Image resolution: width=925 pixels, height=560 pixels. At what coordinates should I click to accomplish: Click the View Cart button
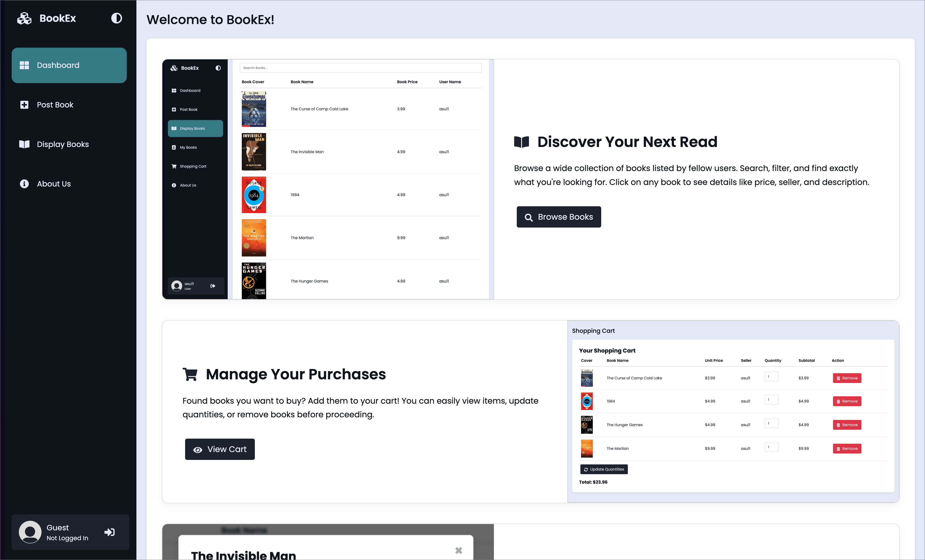220,449
